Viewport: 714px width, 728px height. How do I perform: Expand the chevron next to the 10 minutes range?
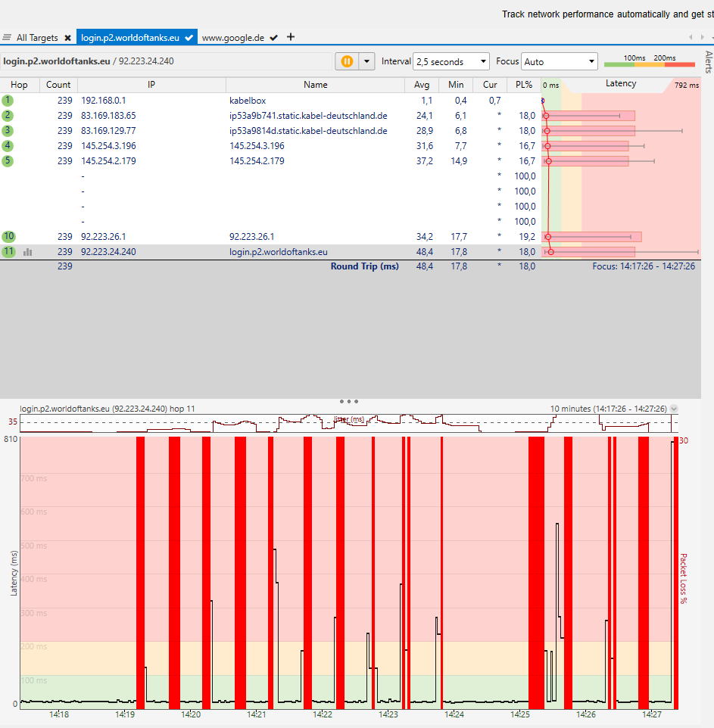point(674,409)
